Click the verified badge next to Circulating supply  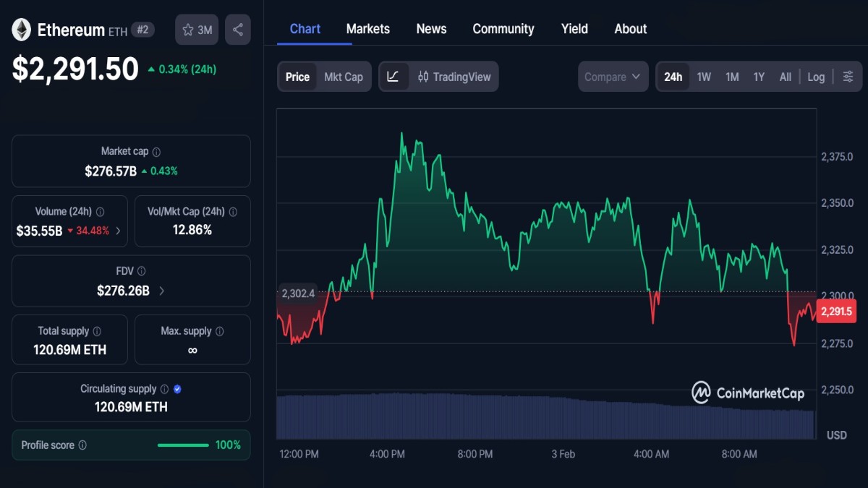176,388
